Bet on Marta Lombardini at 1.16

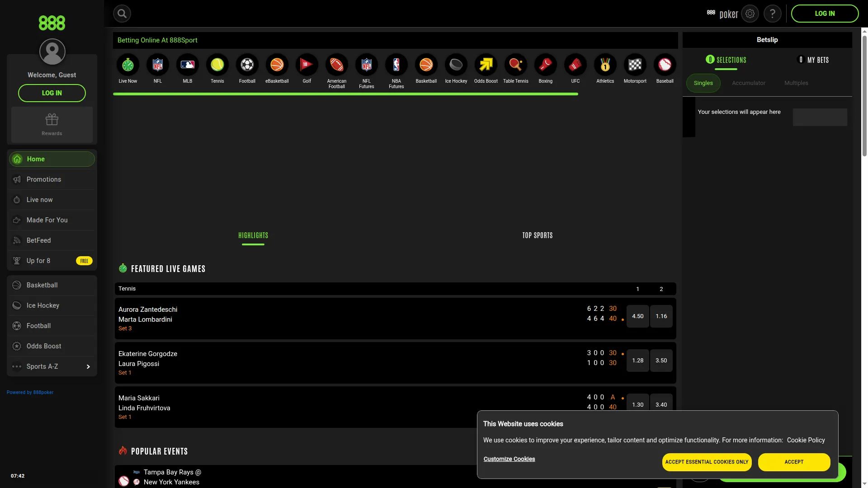click(x=661, y=316)
